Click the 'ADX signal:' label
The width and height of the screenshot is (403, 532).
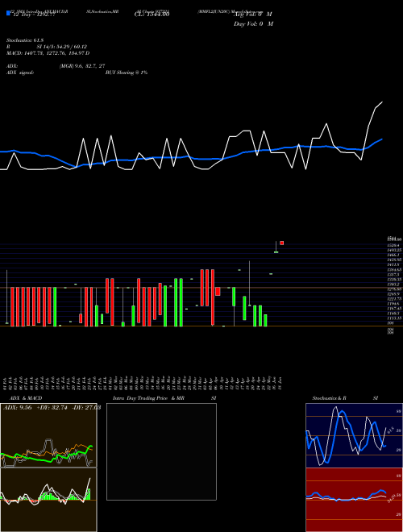[19, 73]
